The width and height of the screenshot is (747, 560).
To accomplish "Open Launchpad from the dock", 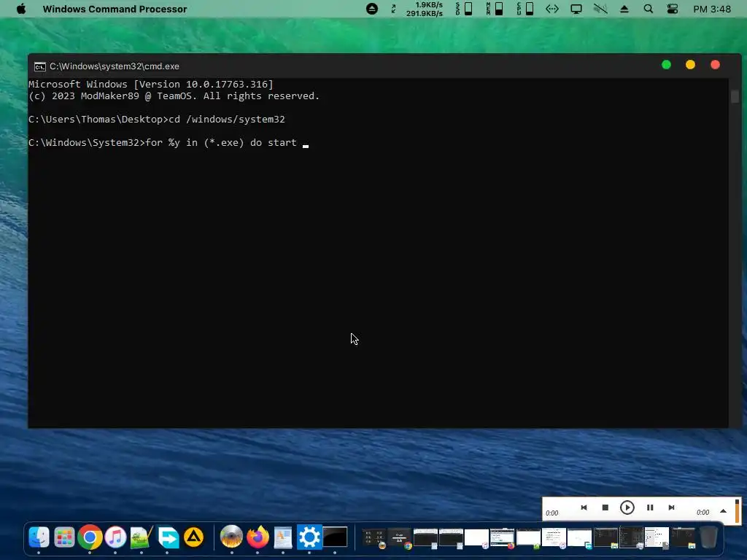I will (64, 537).
